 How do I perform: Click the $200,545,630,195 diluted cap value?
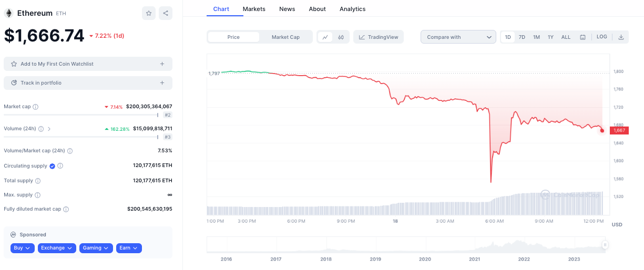(x=150, y=209)
